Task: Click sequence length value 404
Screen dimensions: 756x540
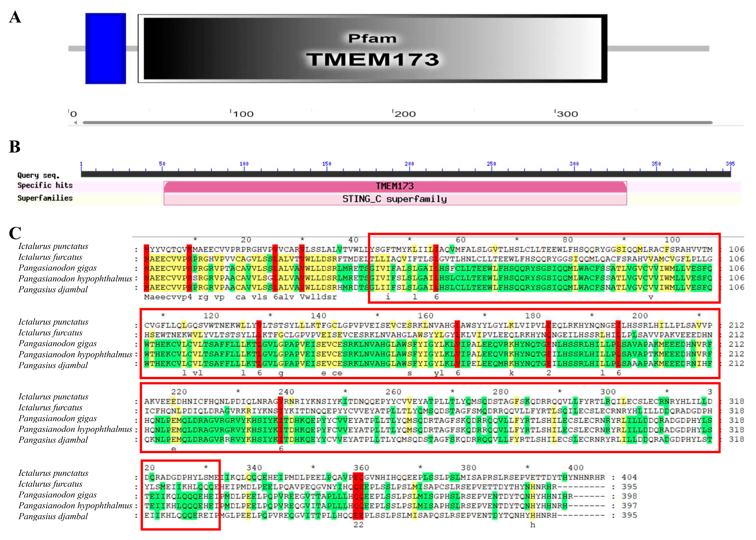Action: point(629,477)
